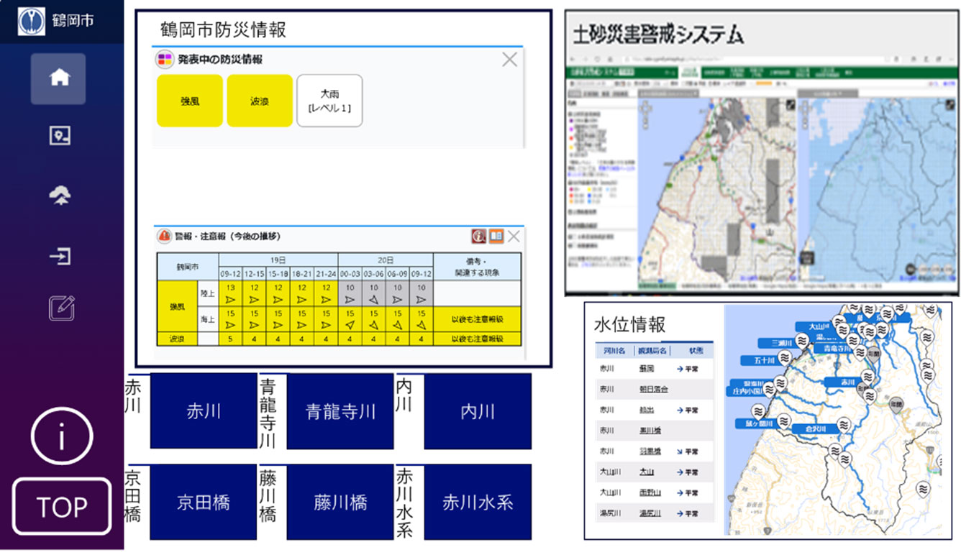This screenshot has width=961, height=560.
Task: Select the 大雨 レベル1 tile
Action: [329, 101]
